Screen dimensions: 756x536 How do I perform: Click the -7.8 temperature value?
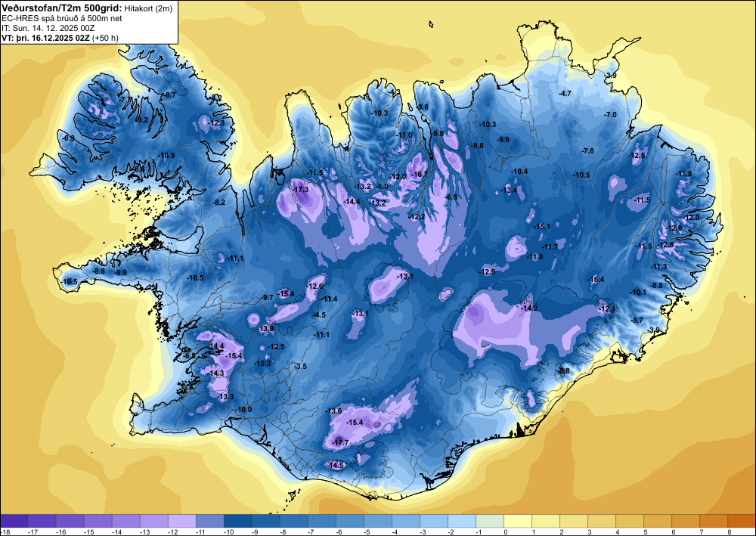tap(587, 151)
